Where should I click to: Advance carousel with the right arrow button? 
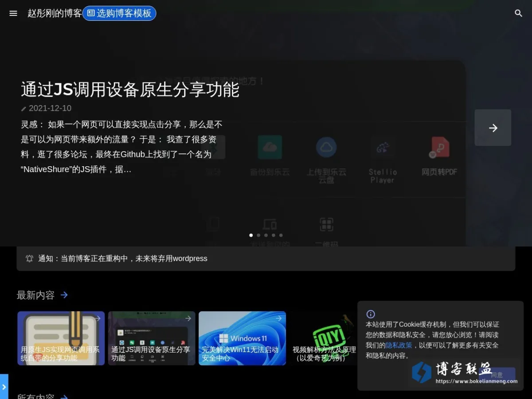click(493, 128)
